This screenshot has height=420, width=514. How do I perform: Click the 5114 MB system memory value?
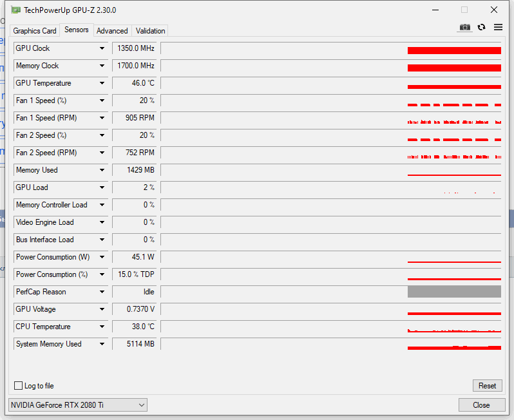(x=135, y=343)
